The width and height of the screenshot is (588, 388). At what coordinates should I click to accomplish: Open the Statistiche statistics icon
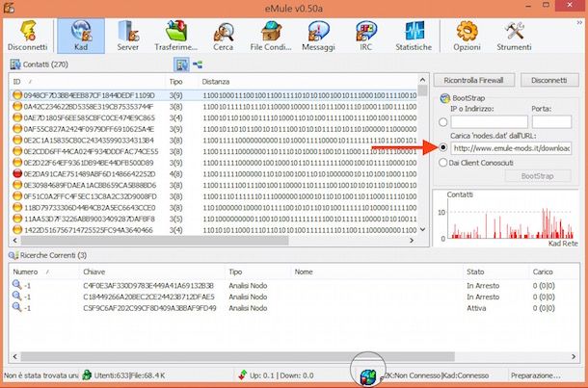click(x=414, y=36)
